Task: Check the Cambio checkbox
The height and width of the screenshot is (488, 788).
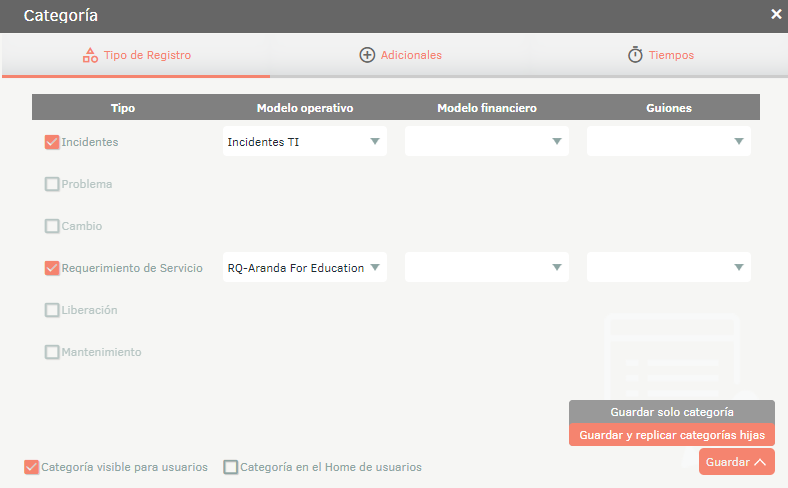Action: tap(52, 226)
